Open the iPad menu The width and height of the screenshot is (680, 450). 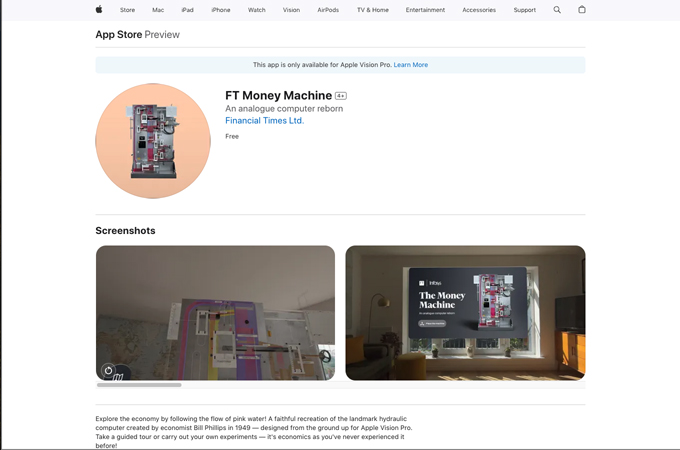(x=187, y=10)
